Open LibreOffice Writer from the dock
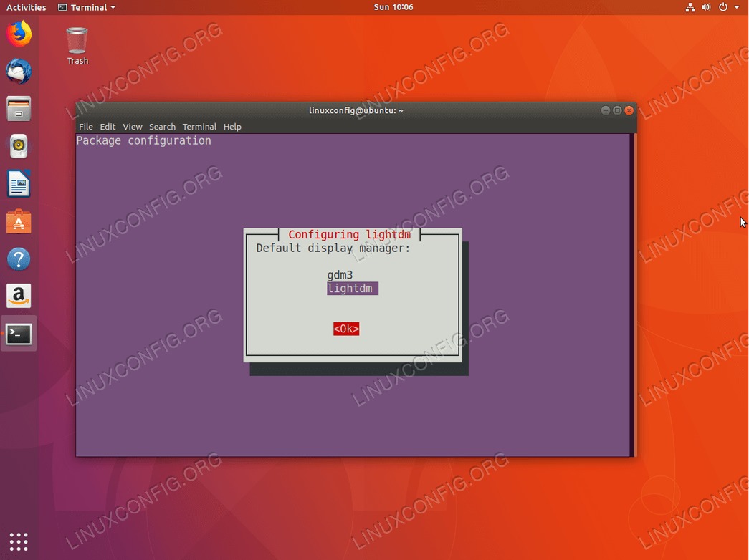Viewport: 749px width, 560px height. pyautogui.click(x=19, y=184)
